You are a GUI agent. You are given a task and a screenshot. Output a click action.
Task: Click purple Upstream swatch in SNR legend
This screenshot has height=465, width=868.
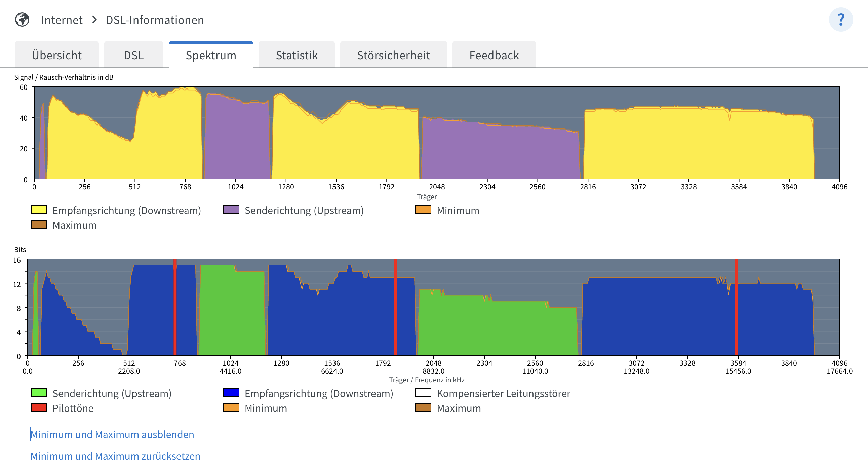pyautogui.click(x=231, y=210)
